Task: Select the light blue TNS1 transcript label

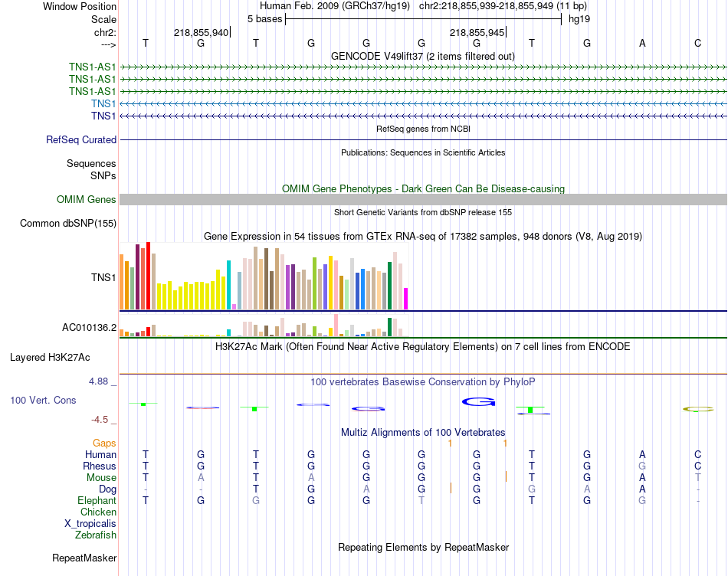Action: point(103,103)
